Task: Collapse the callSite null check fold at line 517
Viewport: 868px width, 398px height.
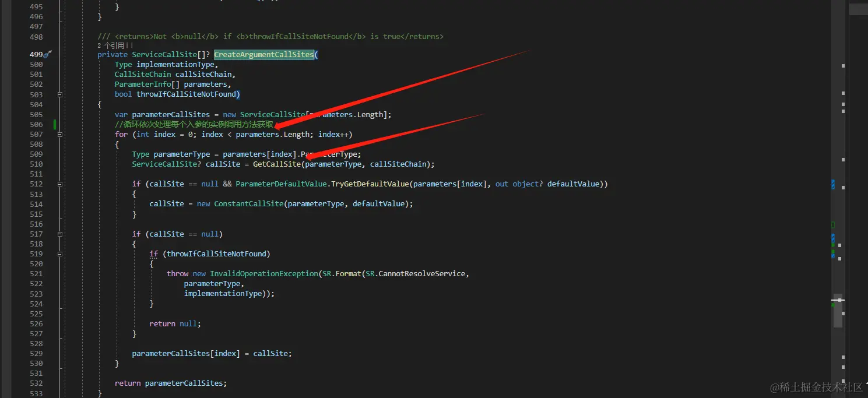Action: tap(59, 234)
